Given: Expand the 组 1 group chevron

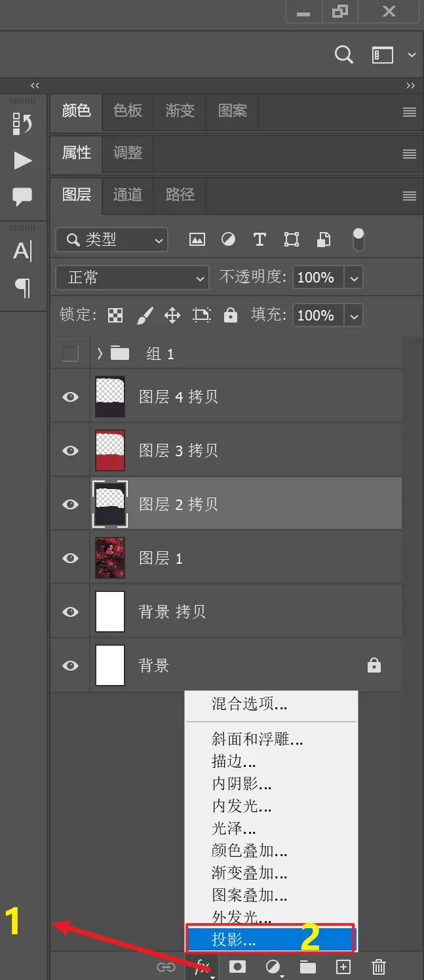Looking at the screenshot, I should 100,354.
